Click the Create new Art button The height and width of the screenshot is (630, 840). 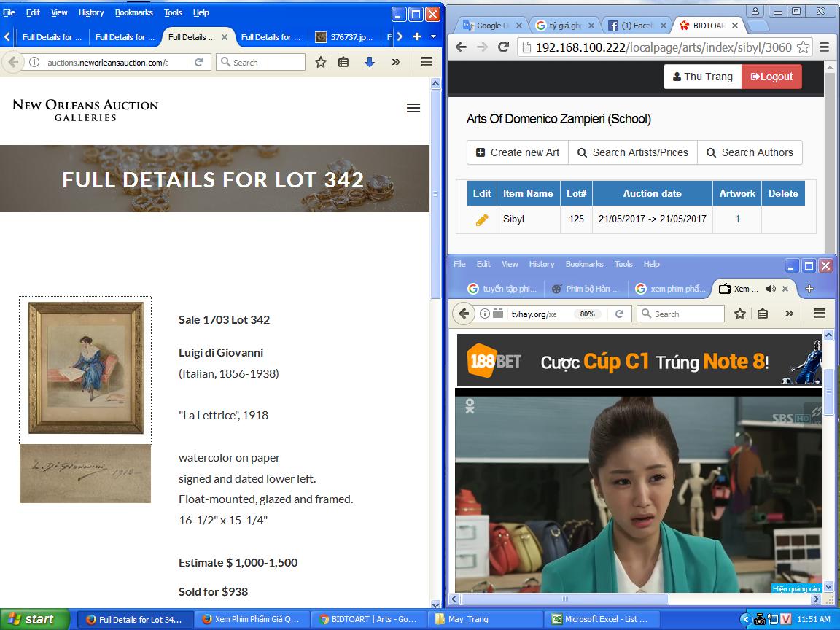[518, 152]
